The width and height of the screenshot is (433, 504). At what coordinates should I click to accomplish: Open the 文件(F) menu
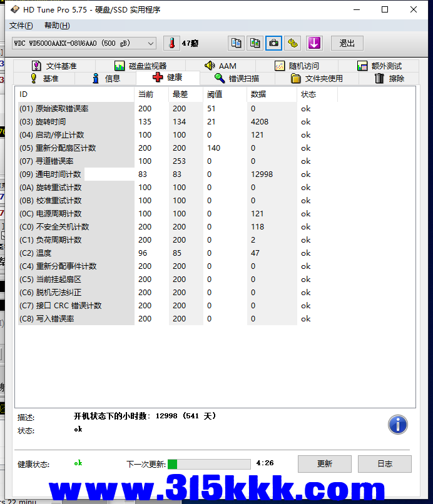[21, 26]
